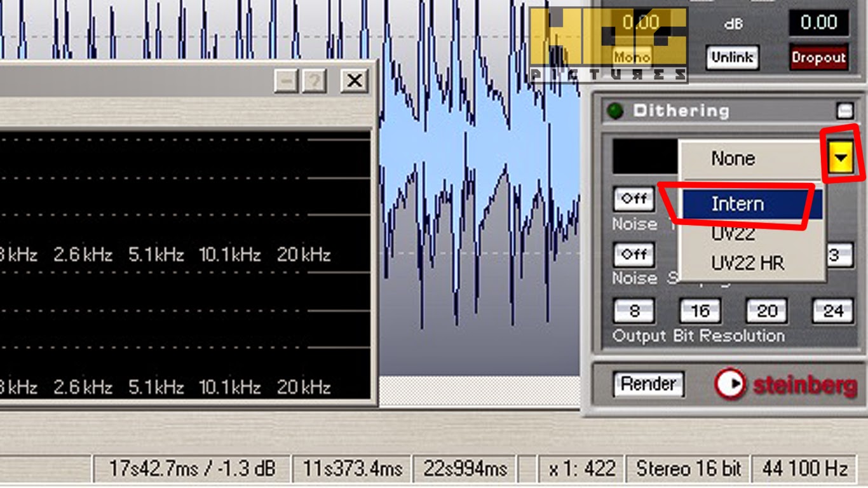This screenshot has width=868, height=488.
Task: Collapse the Dithering panel
Action: pos(845,111)
